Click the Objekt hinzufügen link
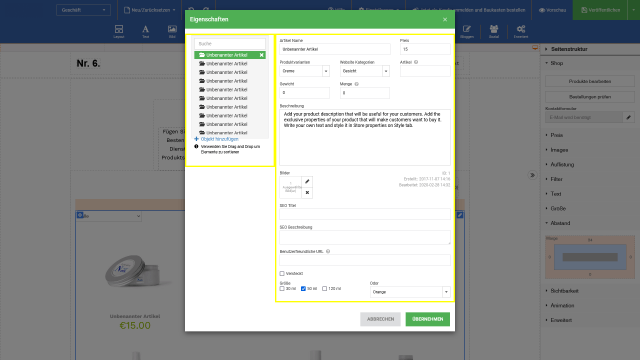Image resolution: width=640 pixels, height=360 pixels. click(x=220, y=139)
